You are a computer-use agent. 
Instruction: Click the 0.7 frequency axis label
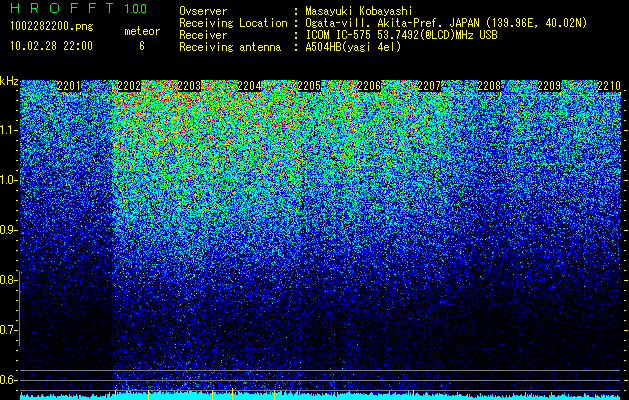tap(9, 330)
